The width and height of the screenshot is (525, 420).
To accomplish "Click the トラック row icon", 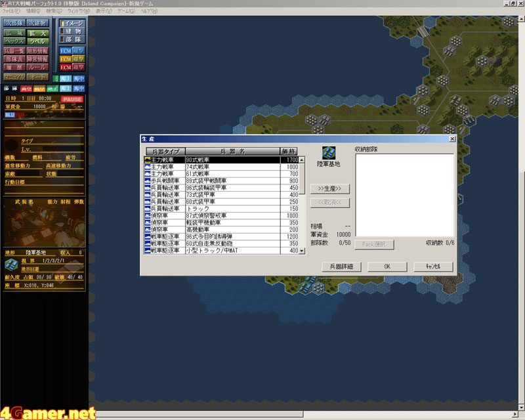I will pos(147,209).
